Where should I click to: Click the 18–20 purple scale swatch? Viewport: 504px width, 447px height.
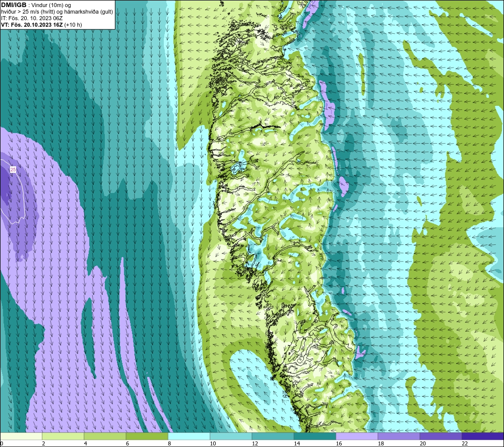point(399,436)
